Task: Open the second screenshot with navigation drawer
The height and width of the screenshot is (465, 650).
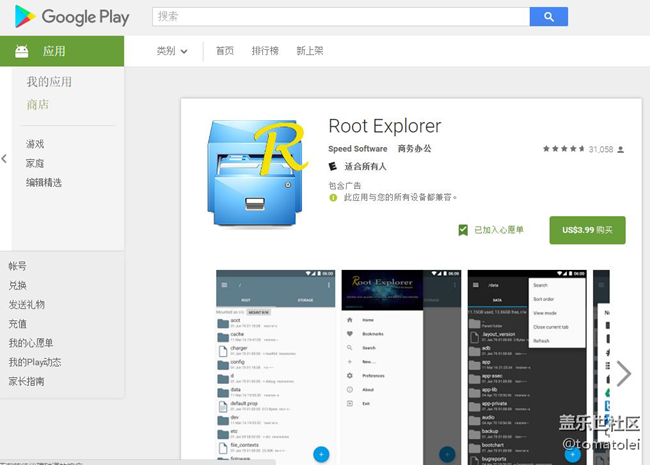Action: [x=401, y=367]
